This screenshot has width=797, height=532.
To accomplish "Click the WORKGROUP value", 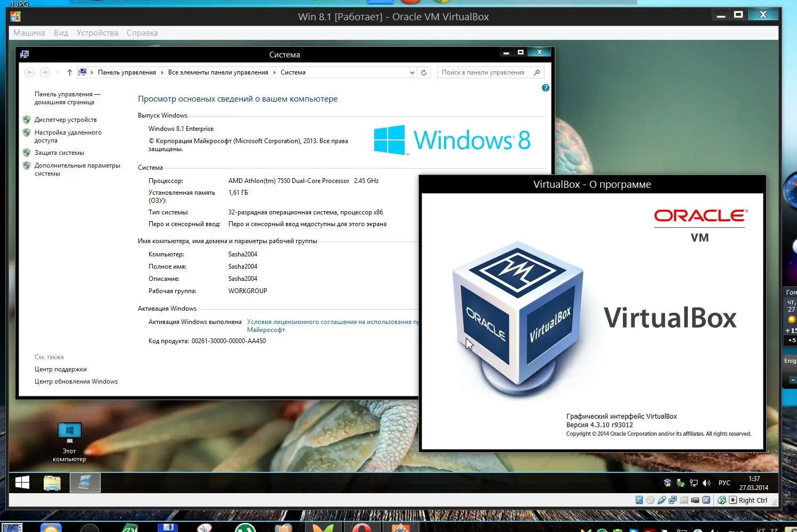I will click(248, 291).
